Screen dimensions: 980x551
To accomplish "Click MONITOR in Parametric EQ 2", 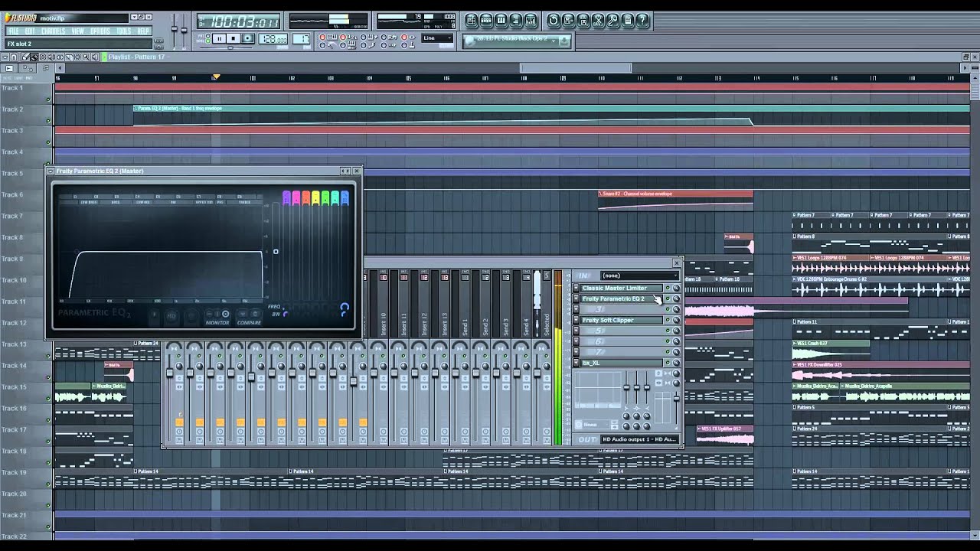I will (x=217, y=323).
